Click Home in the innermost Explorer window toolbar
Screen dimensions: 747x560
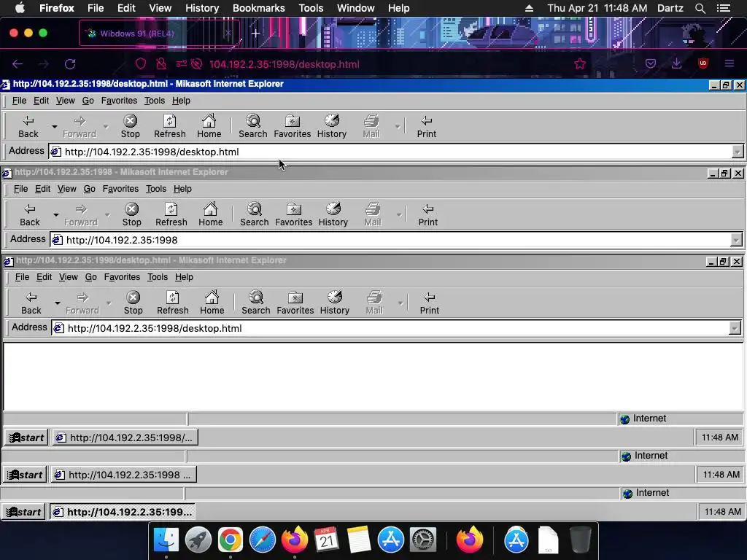click(212, 303)
